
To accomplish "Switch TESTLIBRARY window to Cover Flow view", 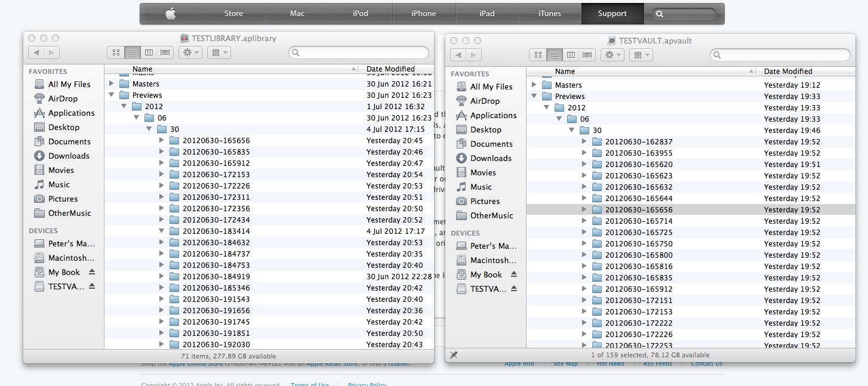I will pyautogui.click(x=165, y=53).
